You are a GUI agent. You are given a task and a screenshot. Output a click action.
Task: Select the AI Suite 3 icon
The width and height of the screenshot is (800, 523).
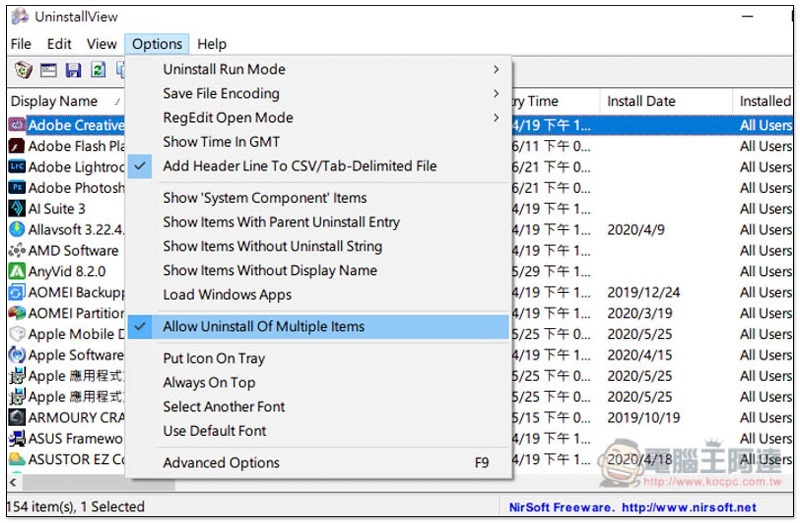(16, 209)
